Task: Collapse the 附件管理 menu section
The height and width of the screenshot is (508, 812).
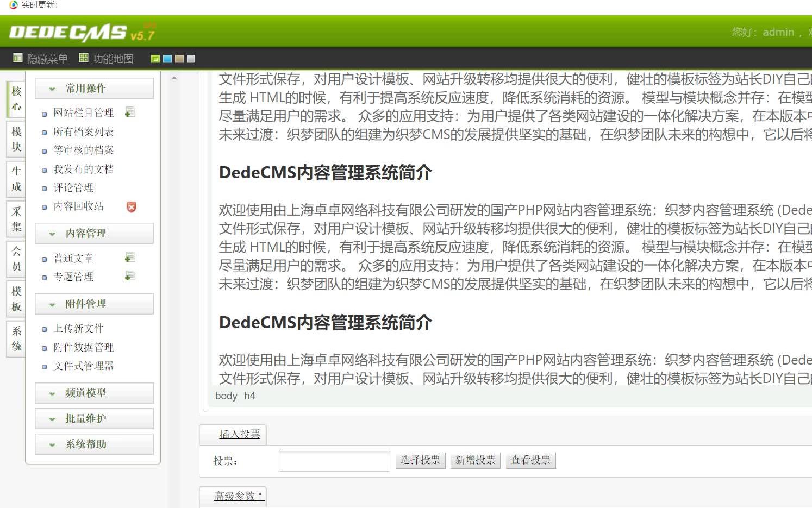Action: pos(95,304)
